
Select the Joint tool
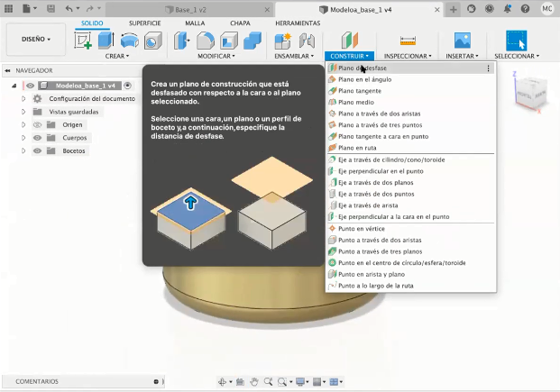pos(307,41)
